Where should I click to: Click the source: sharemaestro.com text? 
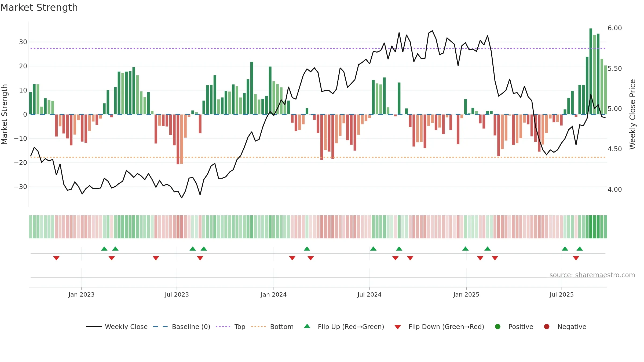click(592, 275)
